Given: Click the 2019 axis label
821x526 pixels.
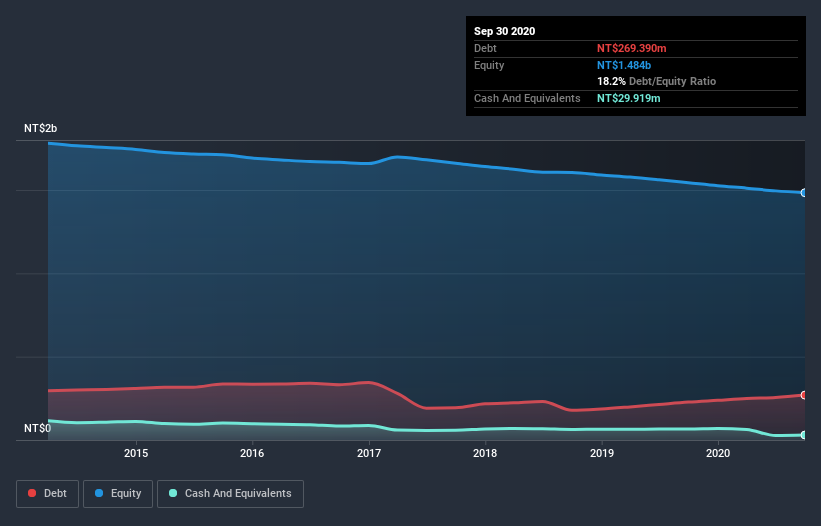Looking at the screenshot, I should pyautogui.click(x=602, y=453).
